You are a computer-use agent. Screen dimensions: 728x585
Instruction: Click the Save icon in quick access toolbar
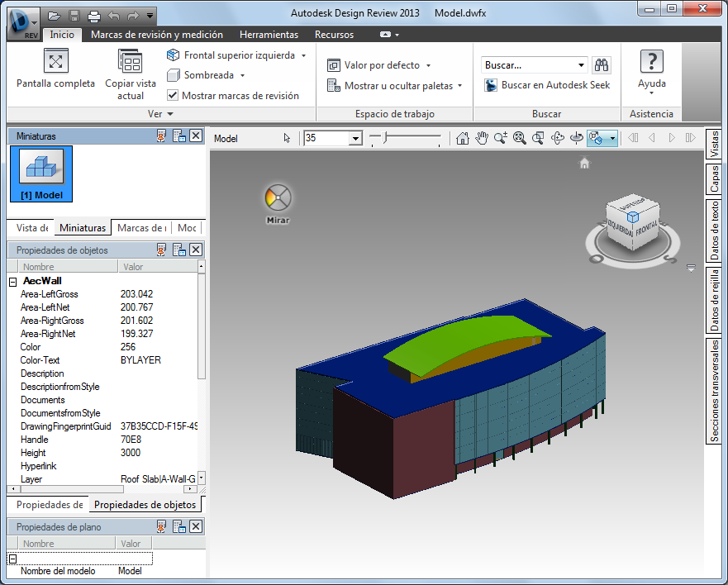(74, 17)
